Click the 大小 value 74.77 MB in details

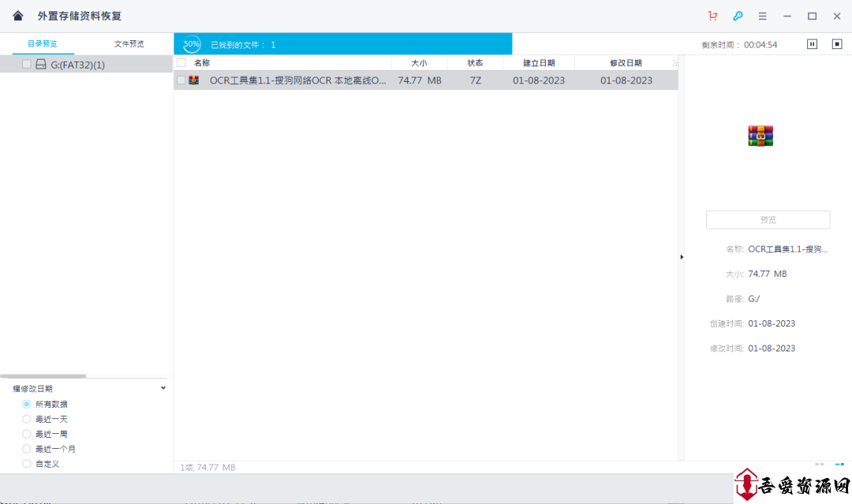(x=768, y=274)
